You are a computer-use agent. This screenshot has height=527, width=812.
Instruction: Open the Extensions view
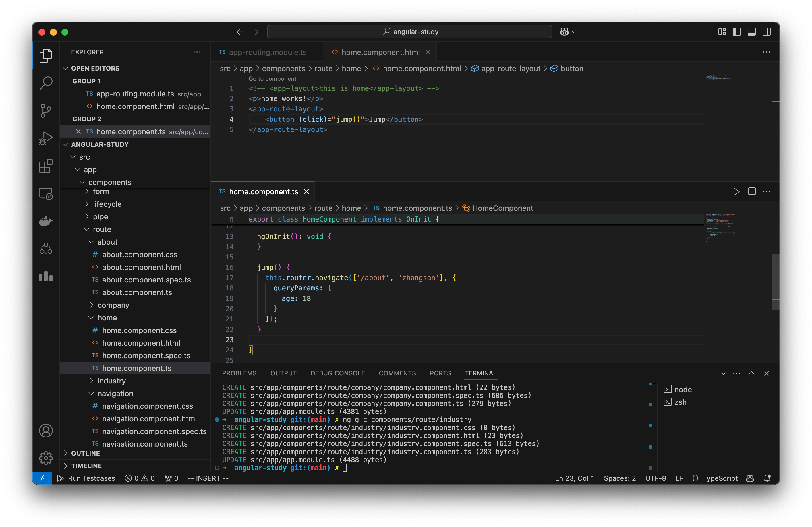tap(46, 166)
